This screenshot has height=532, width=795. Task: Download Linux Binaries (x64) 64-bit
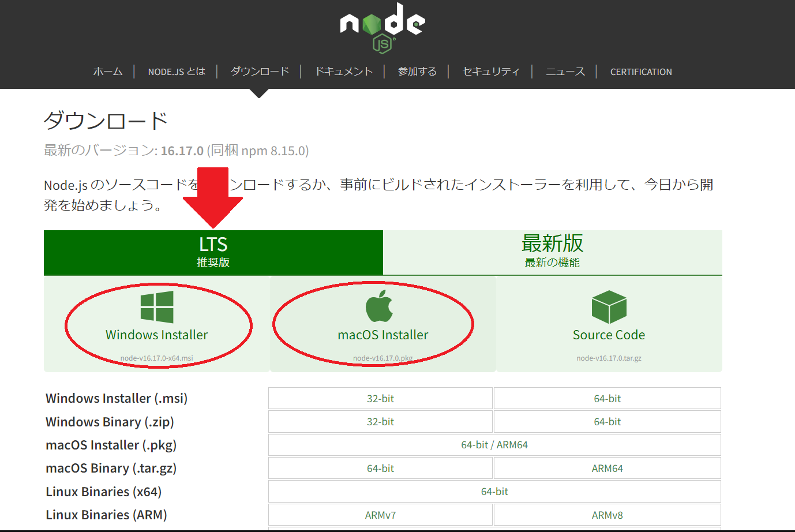point(494,492)
